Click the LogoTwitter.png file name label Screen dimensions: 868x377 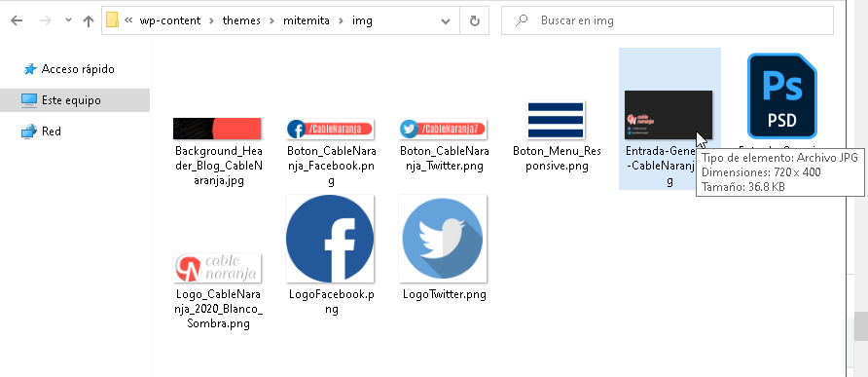(445, 294)
